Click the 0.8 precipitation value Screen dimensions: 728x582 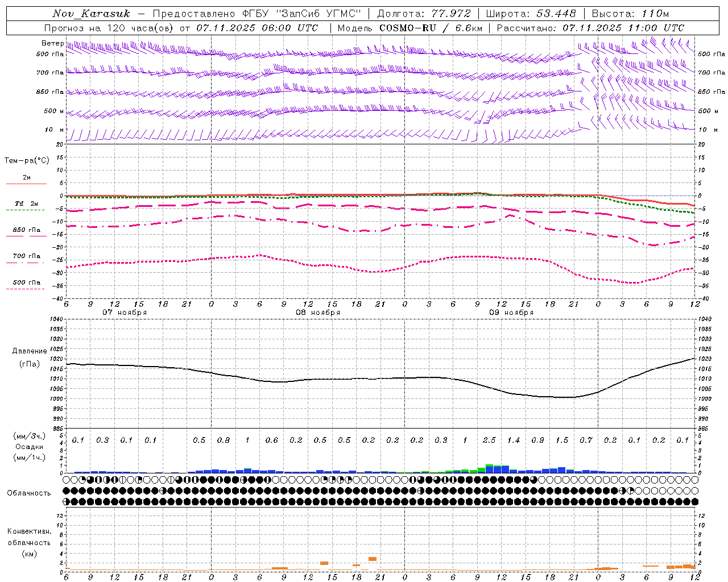coord(224,440)
